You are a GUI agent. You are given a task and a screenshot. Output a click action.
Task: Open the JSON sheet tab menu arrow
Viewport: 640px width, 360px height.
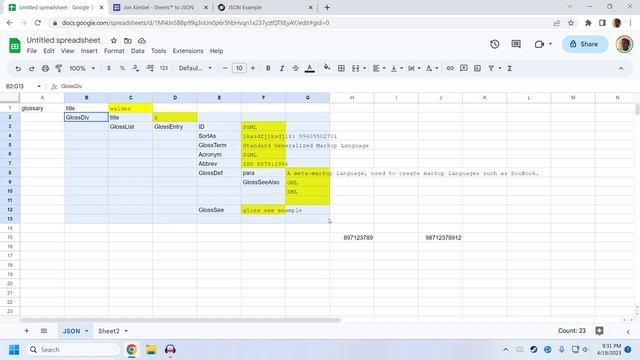(87, 331)
